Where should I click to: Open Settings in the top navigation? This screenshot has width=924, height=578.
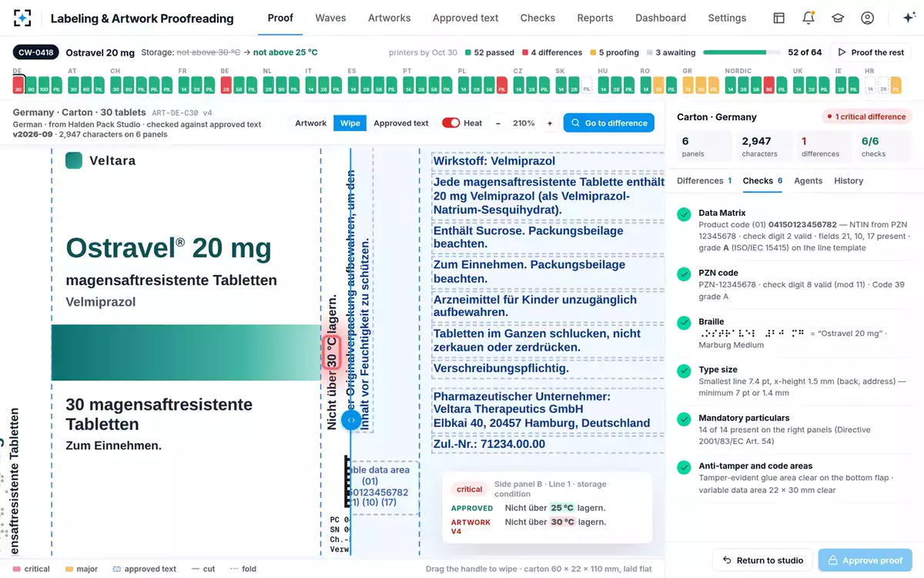727,18
